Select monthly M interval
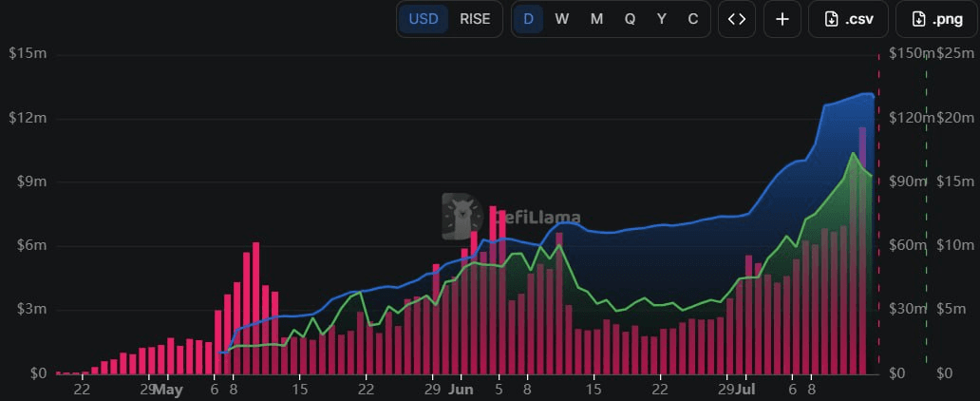 click(x=597, y=19)
